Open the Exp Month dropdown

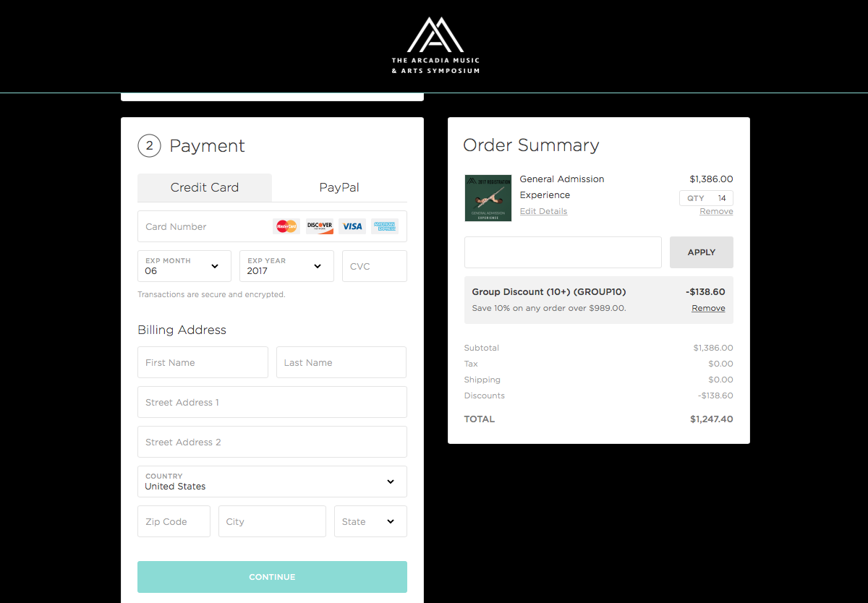tap(184, 266)
